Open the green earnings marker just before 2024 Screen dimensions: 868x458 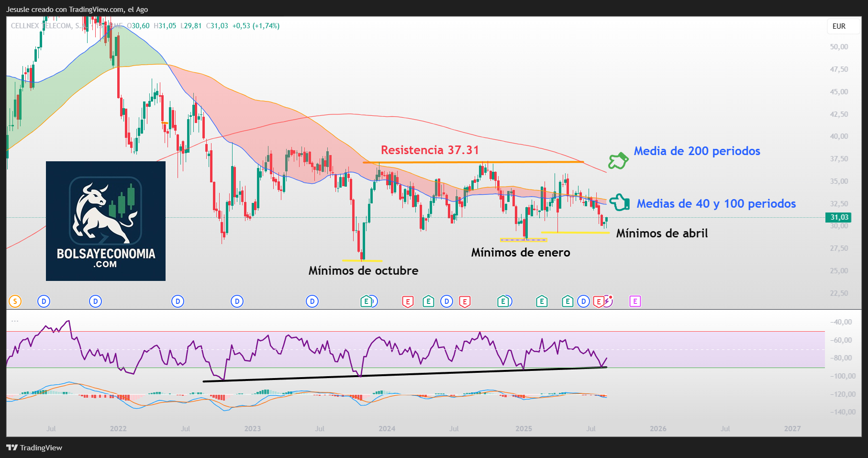(x=367, y=302)
